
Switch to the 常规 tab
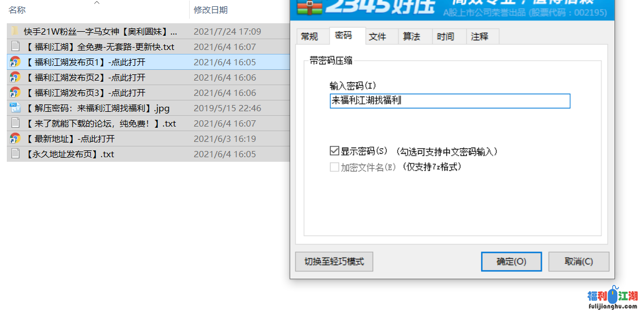tap(310, 37)
